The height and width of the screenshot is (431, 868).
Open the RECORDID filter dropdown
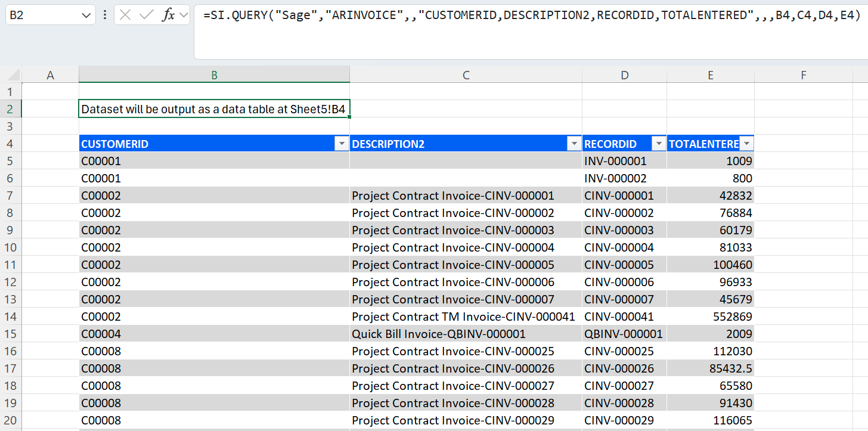[659, 144]
